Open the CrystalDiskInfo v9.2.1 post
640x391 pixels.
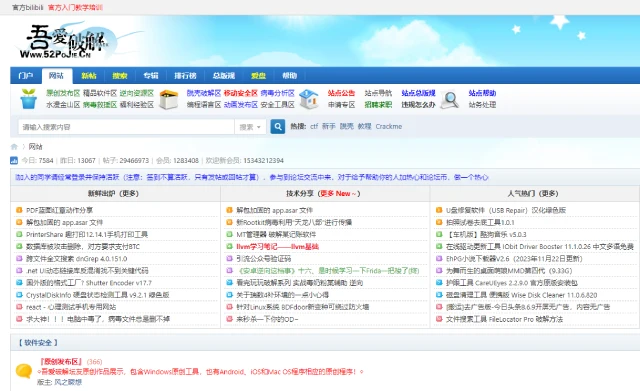tap(98, 295)
